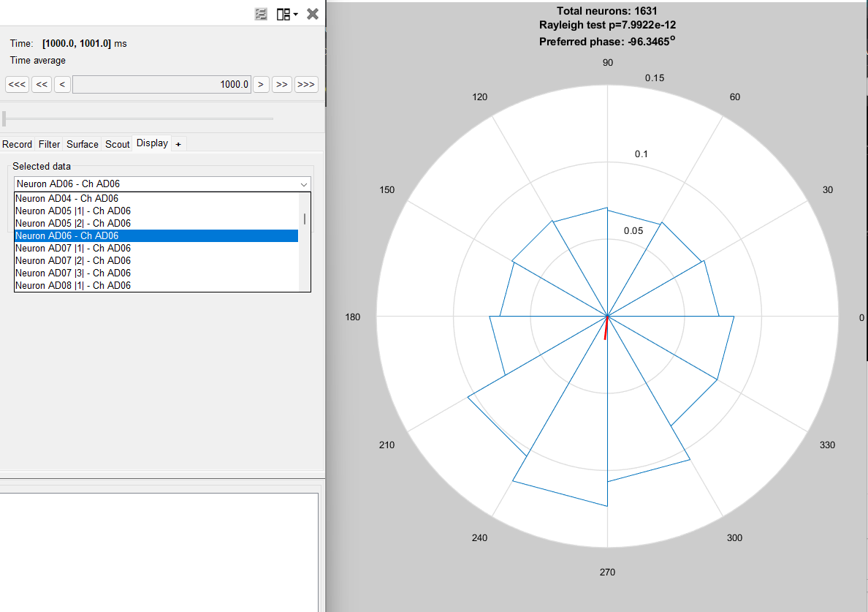
Task: Skip forward with the >> time button
Action: (281, 84)
